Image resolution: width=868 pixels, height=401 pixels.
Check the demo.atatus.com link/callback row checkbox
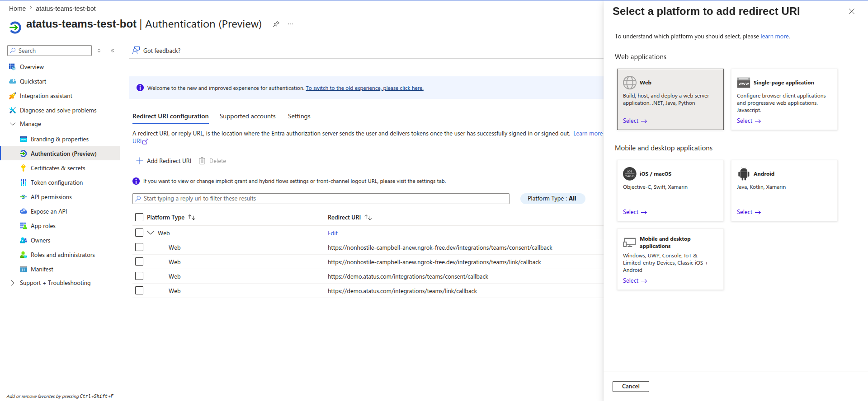[x=139, y=290]
